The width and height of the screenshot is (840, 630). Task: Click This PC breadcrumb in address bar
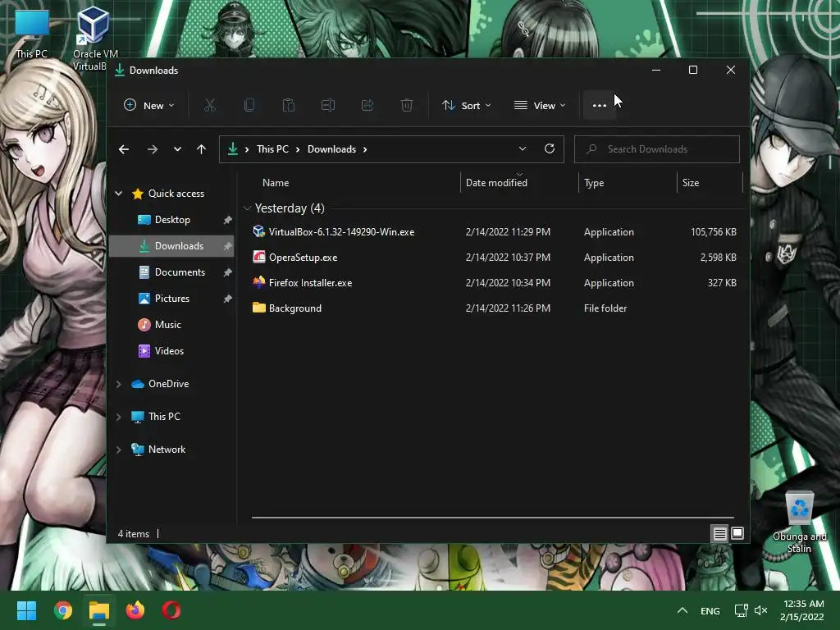(272, 149)
